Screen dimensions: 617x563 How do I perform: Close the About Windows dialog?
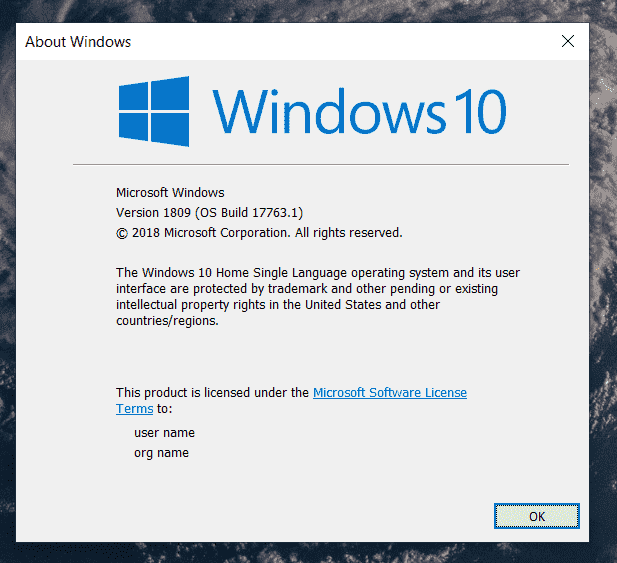click(567, 41)
